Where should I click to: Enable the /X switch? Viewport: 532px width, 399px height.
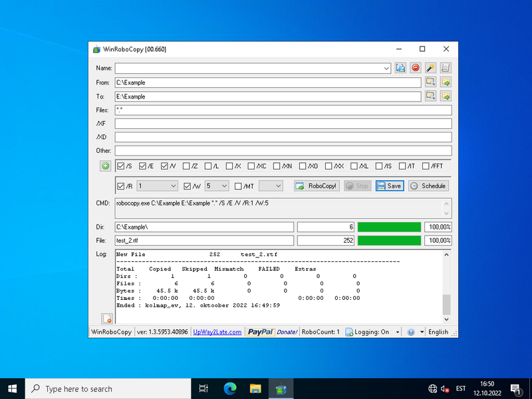tap(229, 166)
